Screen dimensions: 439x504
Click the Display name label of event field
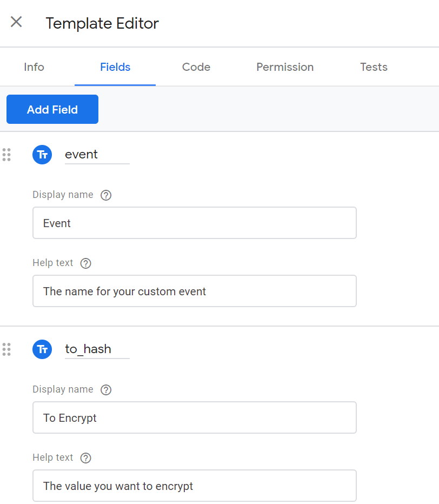tap(63, 195)
